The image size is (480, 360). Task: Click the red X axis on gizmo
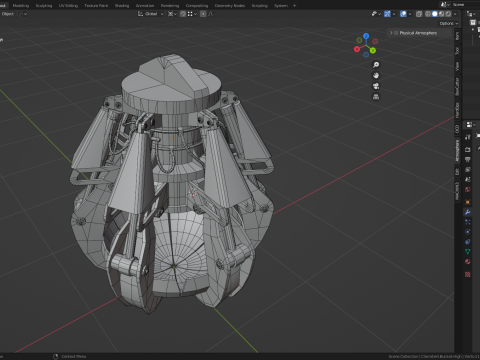coord(357,49)
